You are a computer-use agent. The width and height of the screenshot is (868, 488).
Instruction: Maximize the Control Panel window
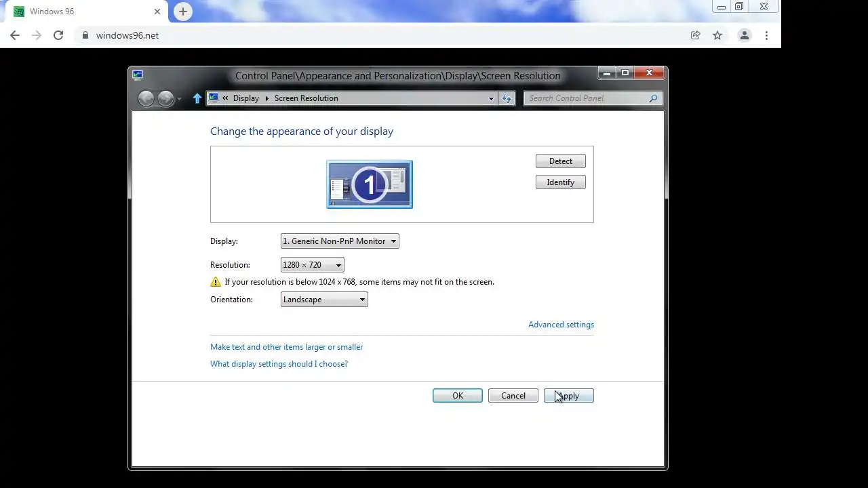(x=625, y=73)
